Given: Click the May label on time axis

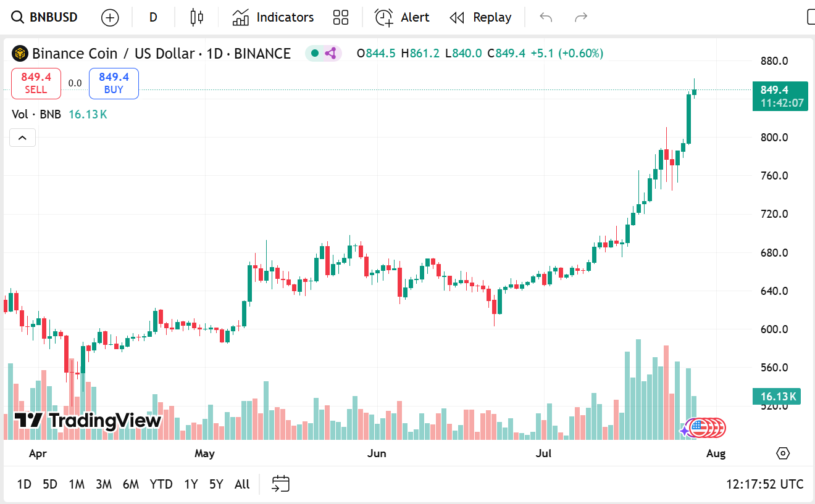Looking at the screenshot, I should coord(204,453).
